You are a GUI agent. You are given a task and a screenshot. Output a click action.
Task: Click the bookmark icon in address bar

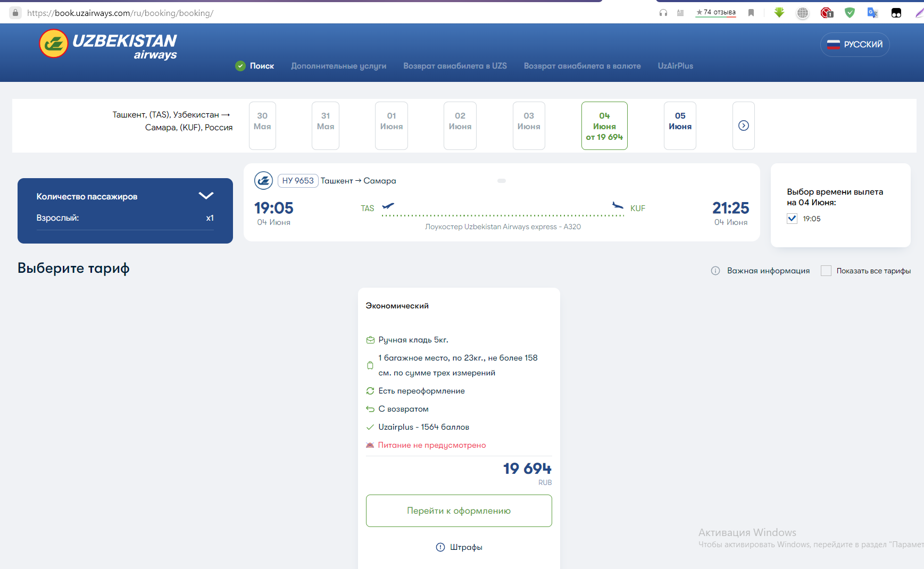click(x=751, y=13)
